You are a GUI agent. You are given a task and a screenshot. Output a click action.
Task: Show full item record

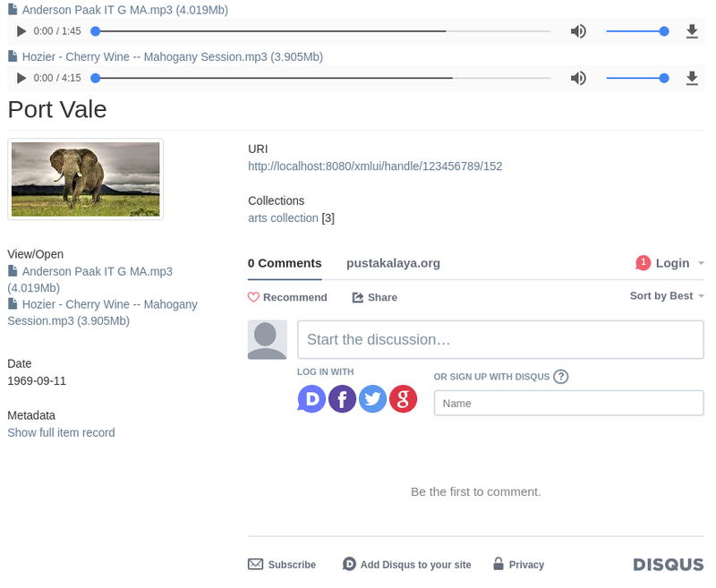61,432
